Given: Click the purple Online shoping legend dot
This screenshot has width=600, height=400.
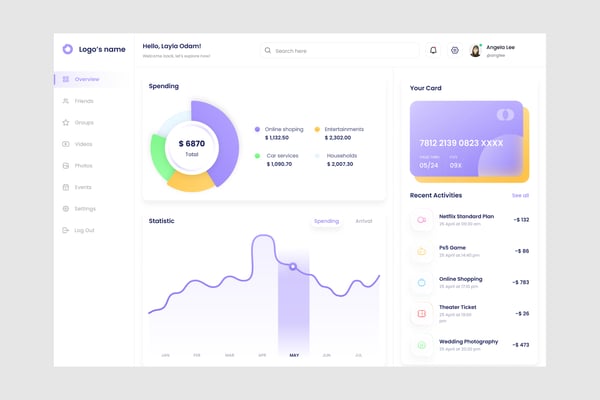Looking at the screenshot, I should point(257,129).
